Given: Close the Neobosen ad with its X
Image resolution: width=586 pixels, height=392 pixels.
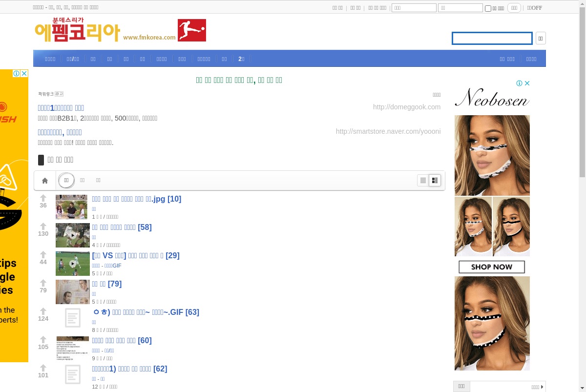Looking at the screenshot, I should 527,83.
